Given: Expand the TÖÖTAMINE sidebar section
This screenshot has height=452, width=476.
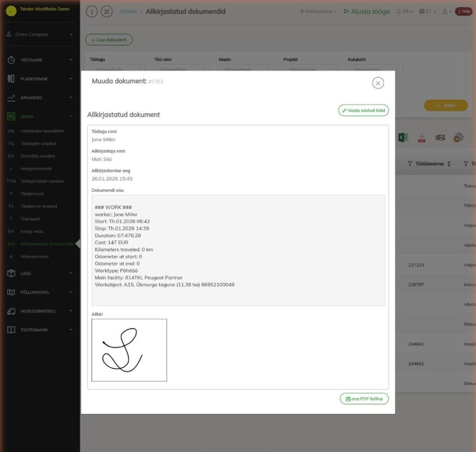Looking at the screenshot, I should [x=40, y=60].
